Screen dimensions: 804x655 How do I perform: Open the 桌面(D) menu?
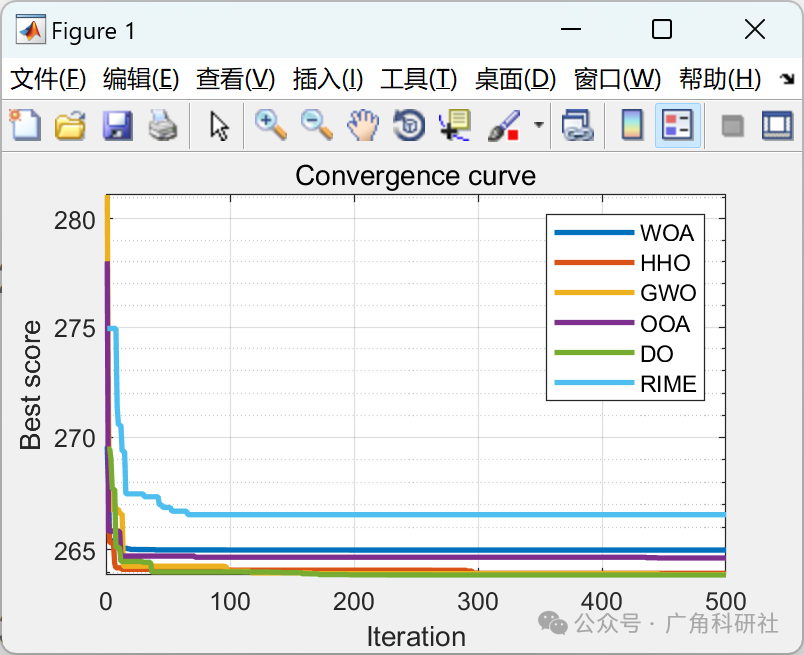(x=515, y=80)
